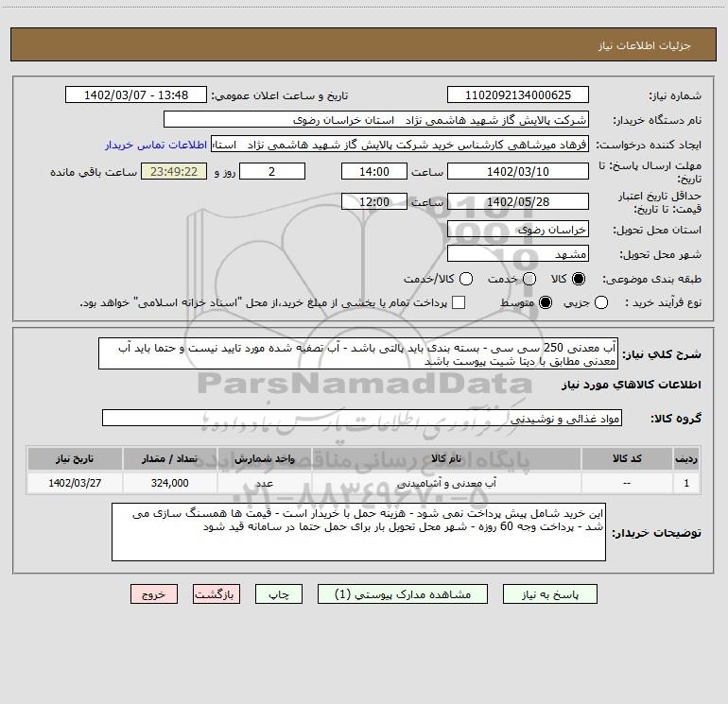Tick the Islamic treasury payment checkbox
The height and width of the screenshot is (704, 728).
click(x=459, y=302)
